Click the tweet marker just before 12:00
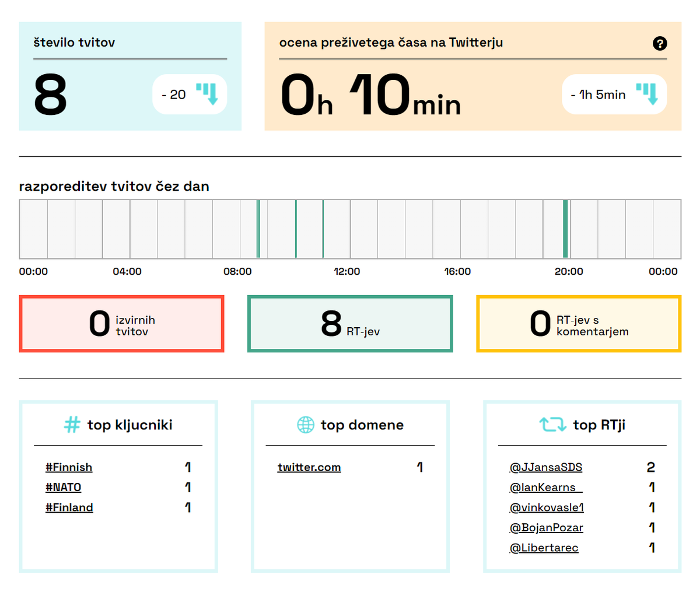The image size is (700, 613). (323, 229)
